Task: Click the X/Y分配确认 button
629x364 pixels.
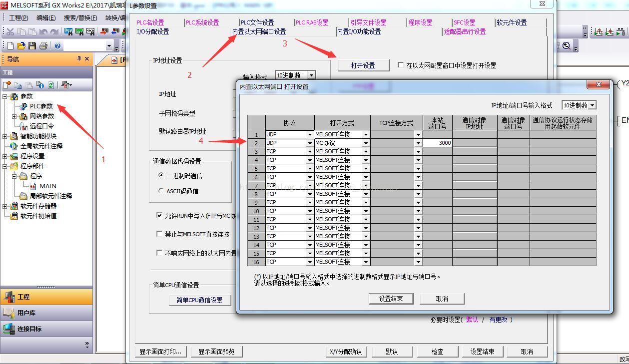Action: 345,352
